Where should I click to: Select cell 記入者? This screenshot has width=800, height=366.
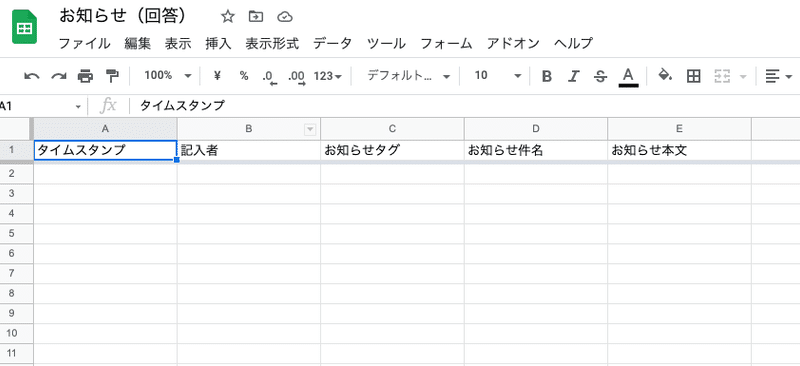(249, 151)
